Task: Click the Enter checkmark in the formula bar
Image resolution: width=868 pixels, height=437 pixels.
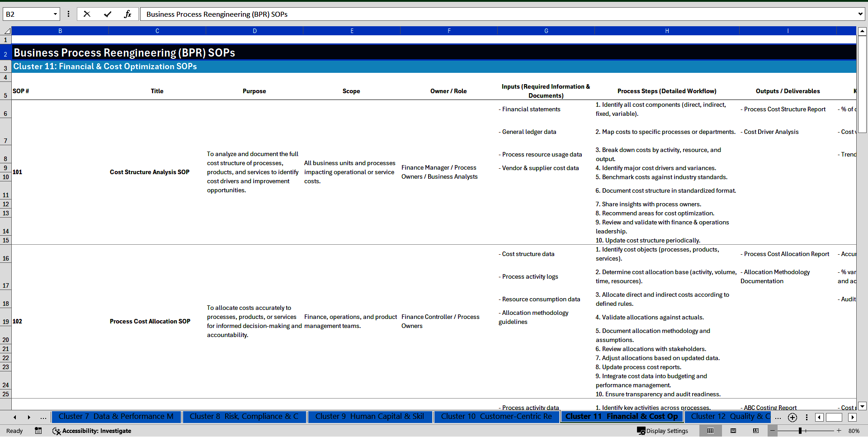Action: [108, 14]
